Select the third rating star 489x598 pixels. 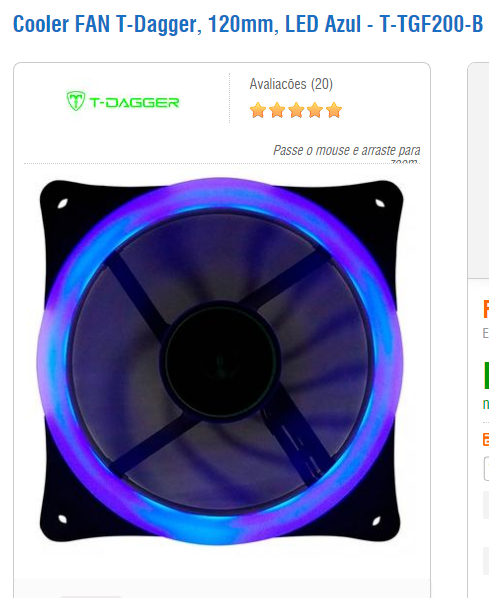click(296, 110)
